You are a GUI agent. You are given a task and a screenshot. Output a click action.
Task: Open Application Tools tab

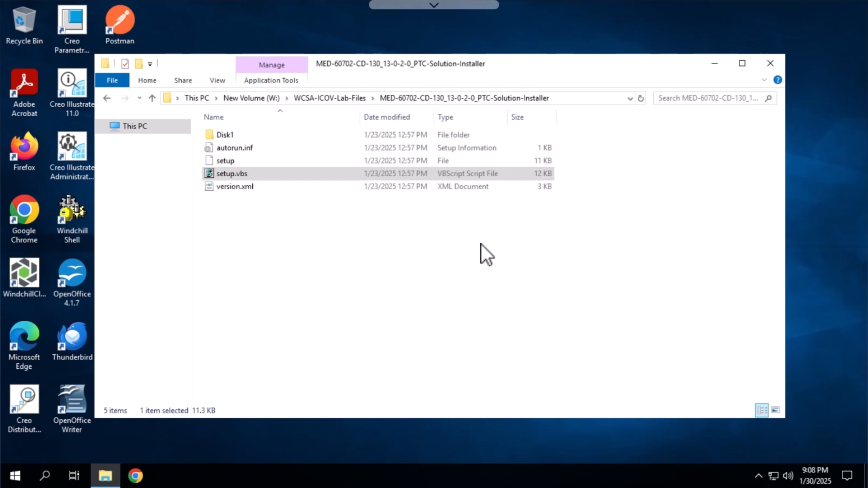click(271, 80)
